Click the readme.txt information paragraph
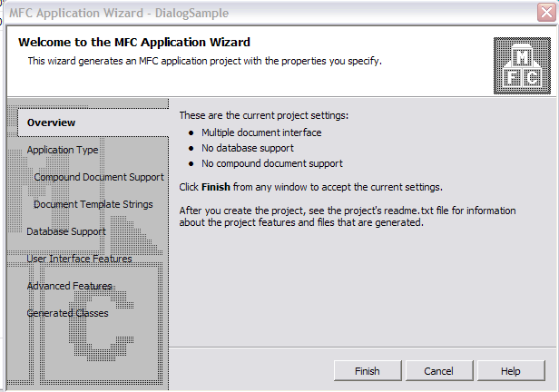This screenshot has height=392, width=559. point(348,216)
